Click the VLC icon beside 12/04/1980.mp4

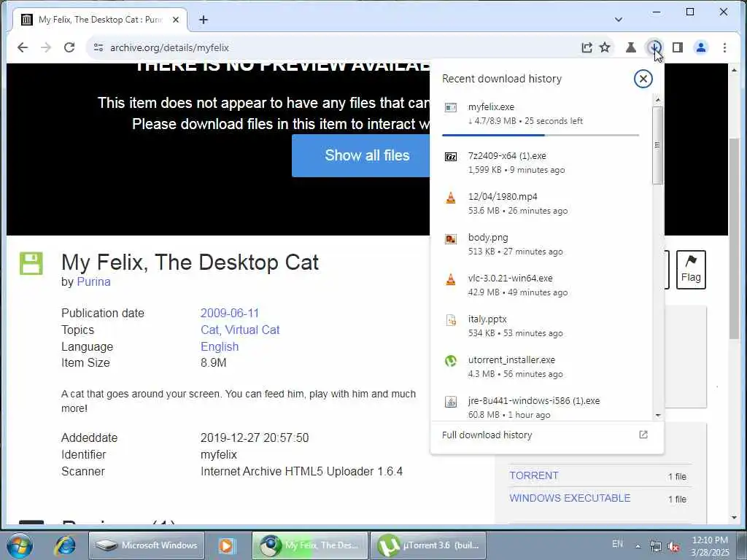[x=451, y=197]
